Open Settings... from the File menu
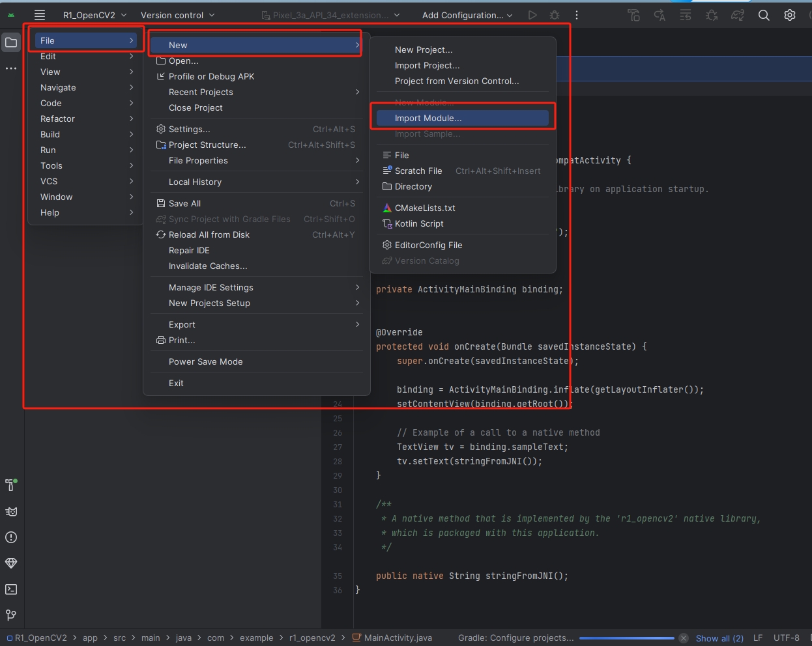This screenshot has height=646, width=812. (257, 129)
